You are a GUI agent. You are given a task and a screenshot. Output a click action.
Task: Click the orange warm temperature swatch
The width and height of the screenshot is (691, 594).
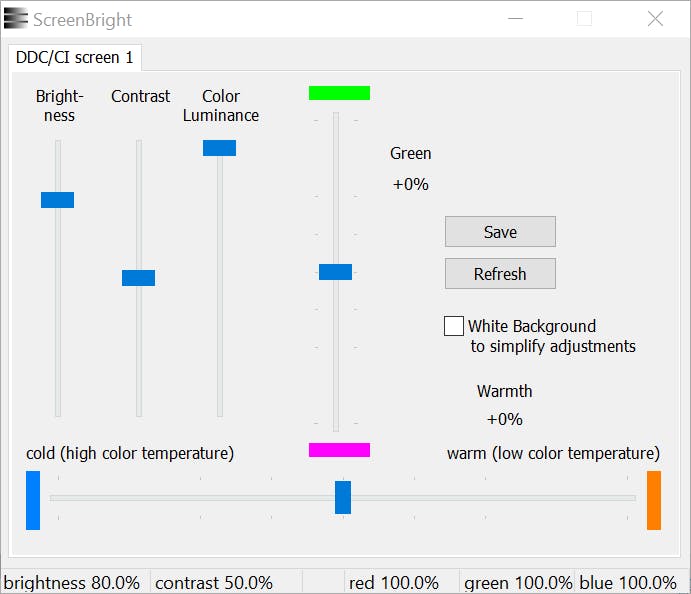654,500
